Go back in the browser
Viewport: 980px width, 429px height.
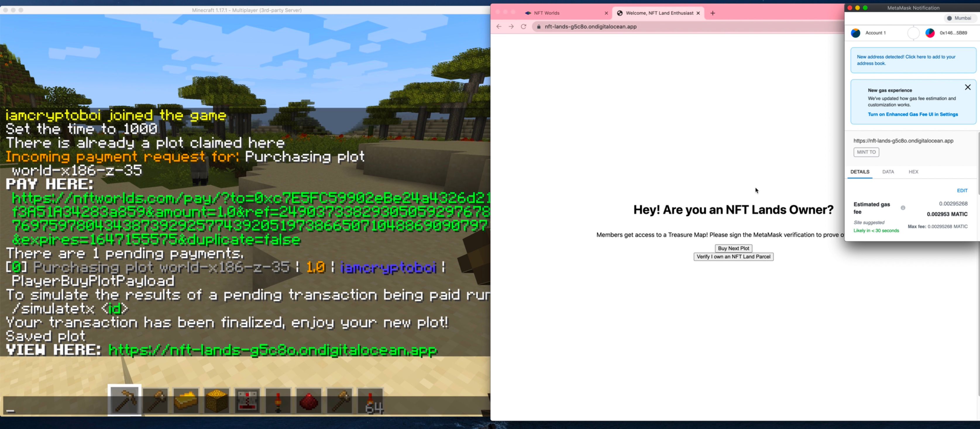(x=499, y=27)
